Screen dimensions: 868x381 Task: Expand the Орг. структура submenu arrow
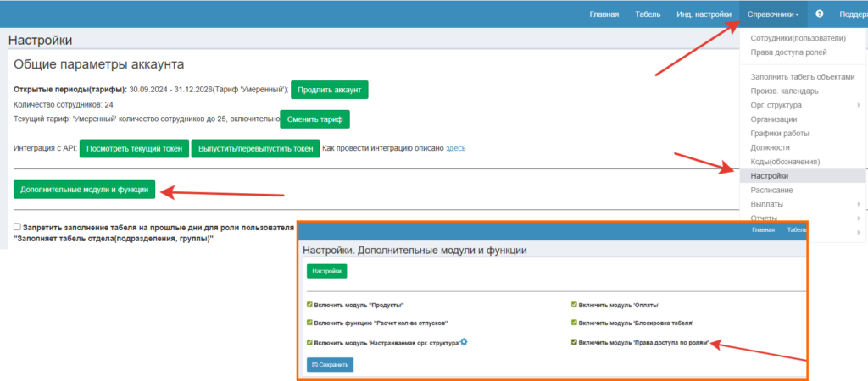[x=858, y=105]
